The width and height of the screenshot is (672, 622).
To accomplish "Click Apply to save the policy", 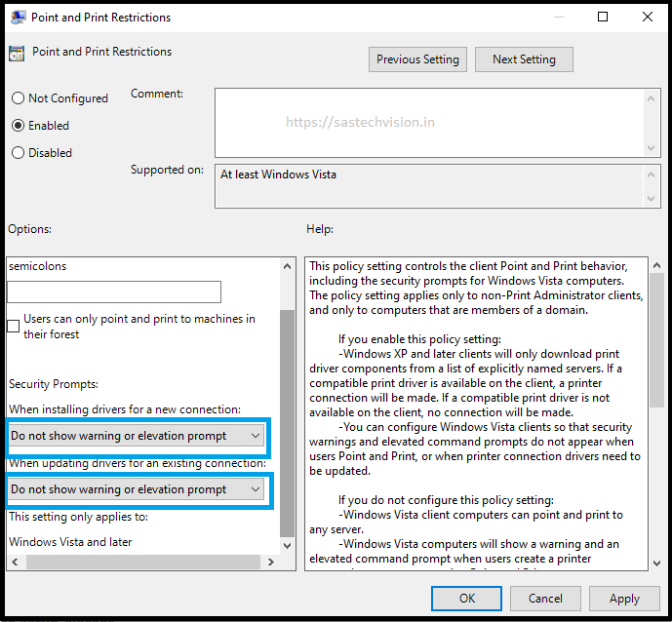I will (624, 599).
